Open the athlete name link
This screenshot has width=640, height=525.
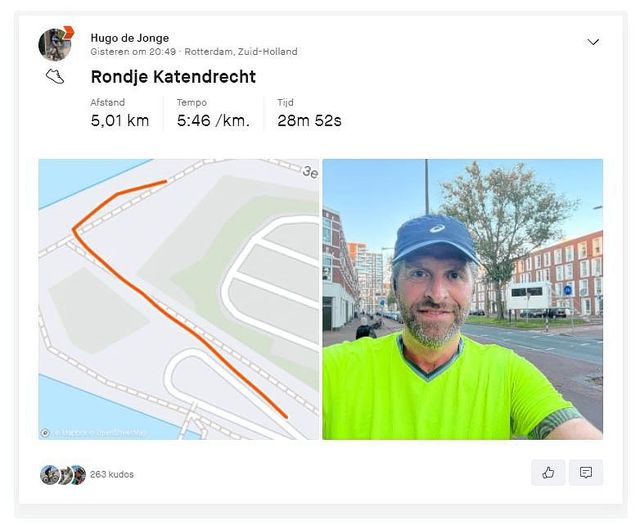(x=130, y=38)
